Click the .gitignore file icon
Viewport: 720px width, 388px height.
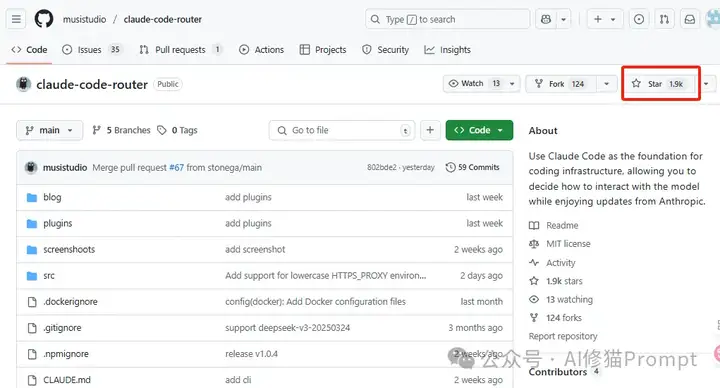(x=32, y=328)
